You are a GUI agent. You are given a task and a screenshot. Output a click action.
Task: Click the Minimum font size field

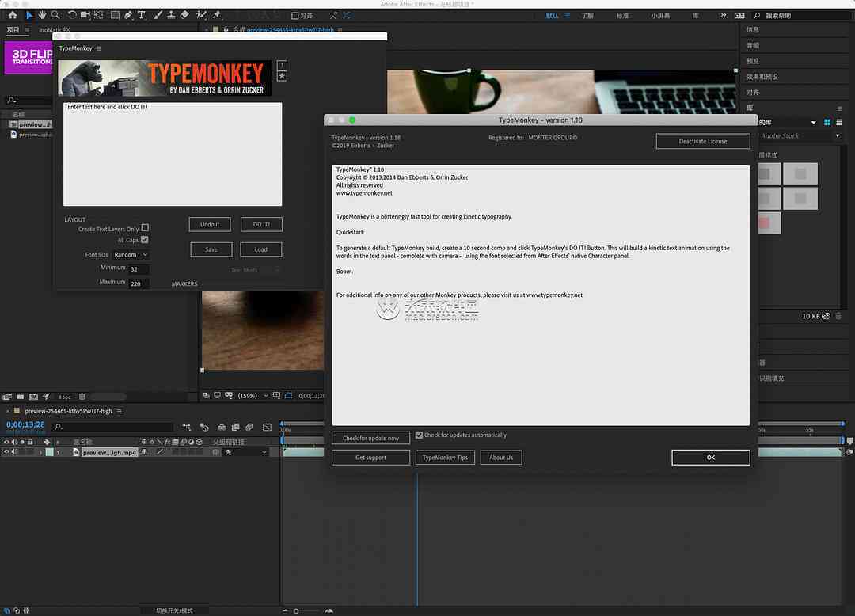point(139,268)
